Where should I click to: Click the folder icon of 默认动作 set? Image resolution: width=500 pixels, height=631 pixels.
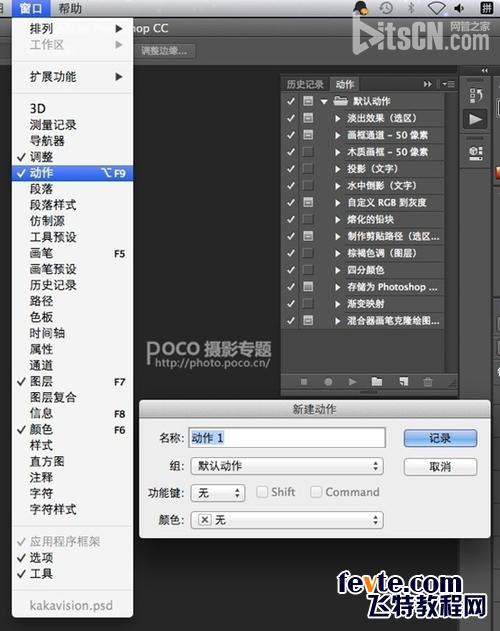pyautogui.click(x=340, y=101)
